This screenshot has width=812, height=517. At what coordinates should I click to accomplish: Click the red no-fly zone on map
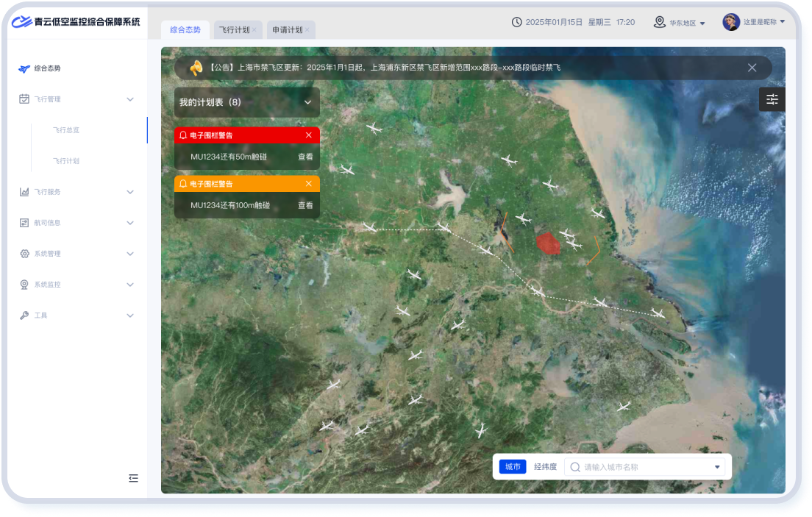click(548, 242)
